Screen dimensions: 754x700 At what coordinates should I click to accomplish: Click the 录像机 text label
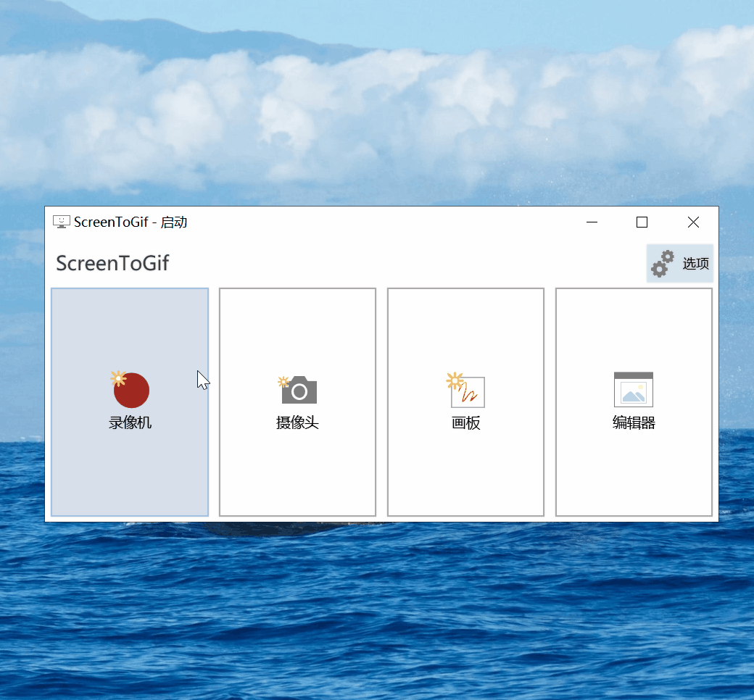click(x=130, y=422)
